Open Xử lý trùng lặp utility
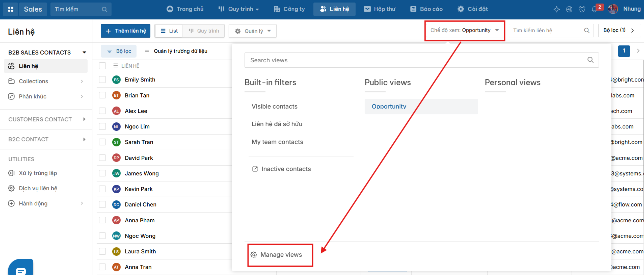The height and width of the screenshot is (275, 644). pos(38,173)
